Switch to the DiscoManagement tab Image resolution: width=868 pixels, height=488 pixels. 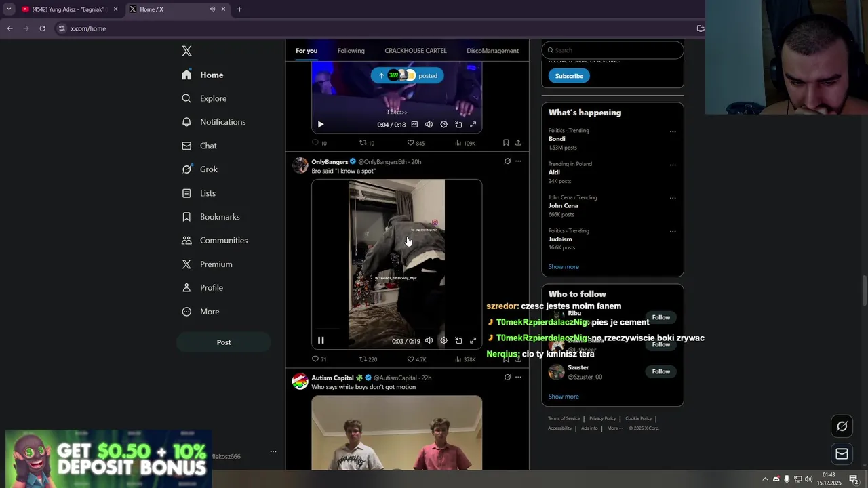point(492,51)
